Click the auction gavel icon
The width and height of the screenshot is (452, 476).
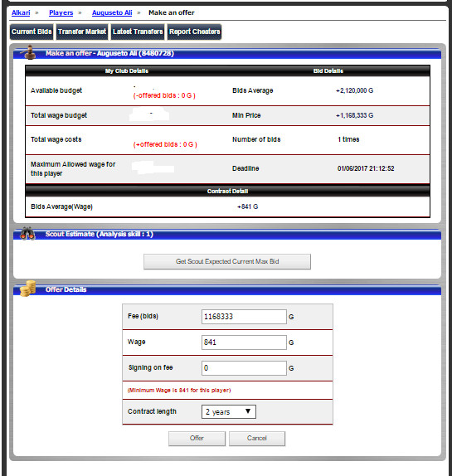[x=28, y=52]
